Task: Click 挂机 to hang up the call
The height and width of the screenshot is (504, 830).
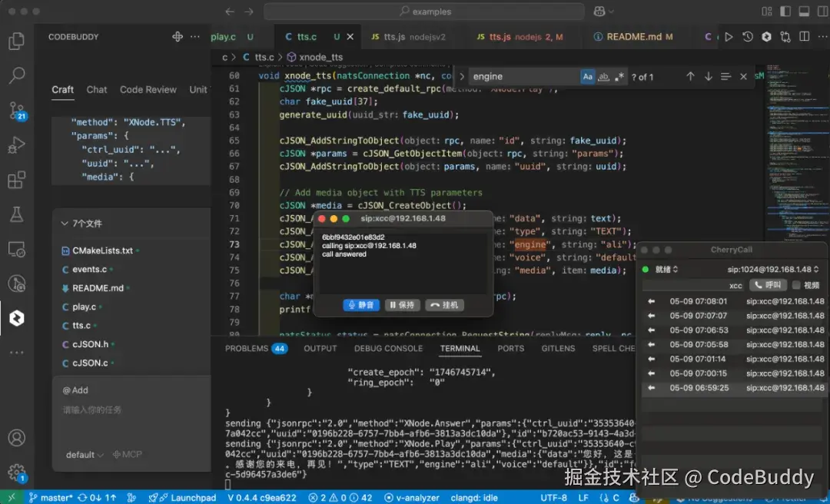Action: tap(445, 305)
